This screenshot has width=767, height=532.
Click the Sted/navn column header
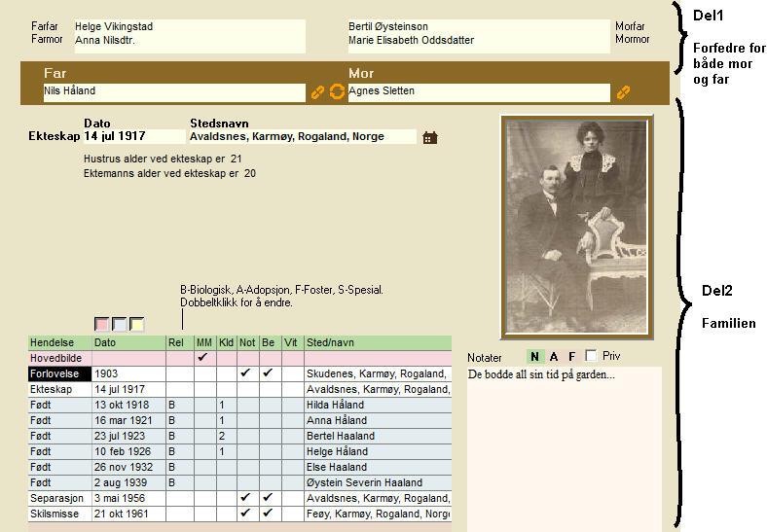(x=377, y=343)
